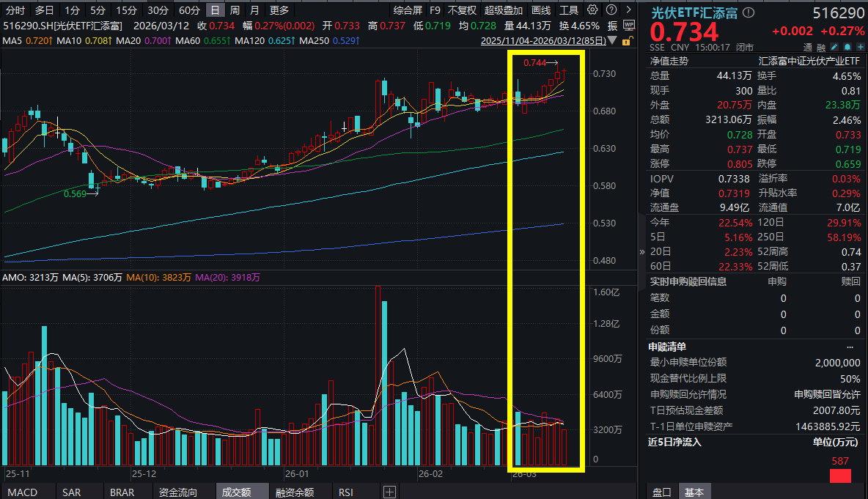Image resolution: width=868 pixels, height=499 pixels.
Task: Expand the 申赎清单 section ellipsis
Action: coord(850,347)
